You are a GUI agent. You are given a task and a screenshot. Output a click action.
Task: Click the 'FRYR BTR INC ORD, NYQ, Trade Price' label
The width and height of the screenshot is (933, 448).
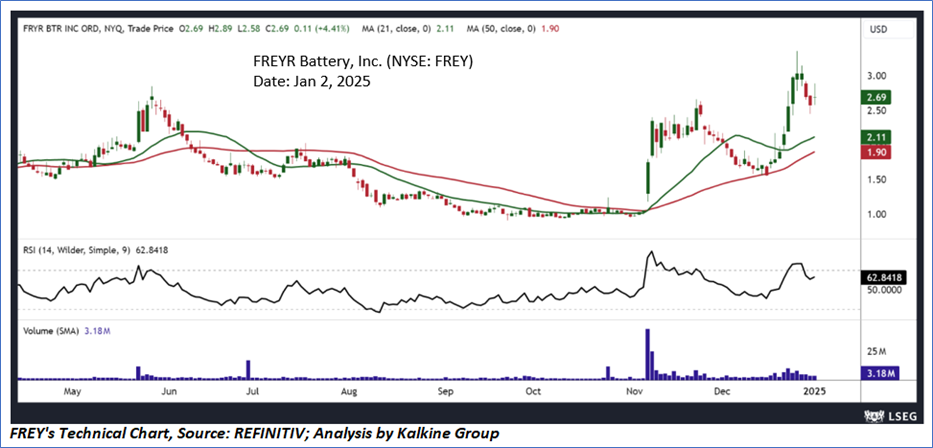[x=99, y=28]
